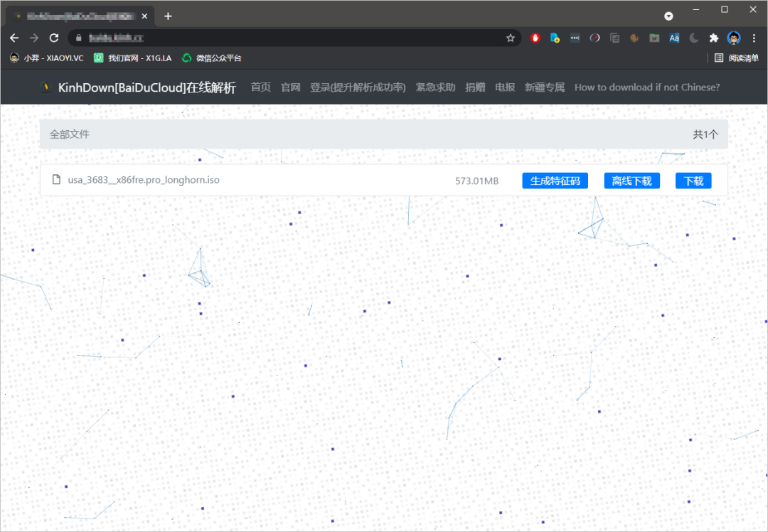Viewport: 768px width, 532px height.
Task: Click the Aa font extension icon
Action: [x=674, y=38]
